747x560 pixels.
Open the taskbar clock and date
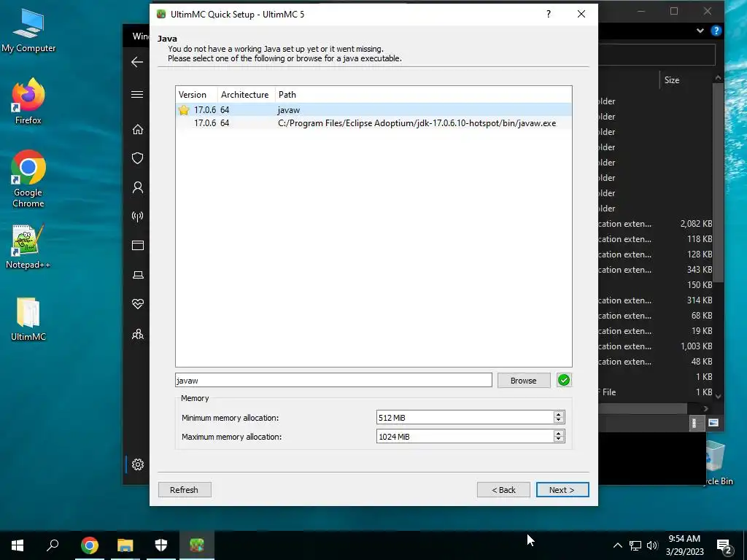click(684, 545)
